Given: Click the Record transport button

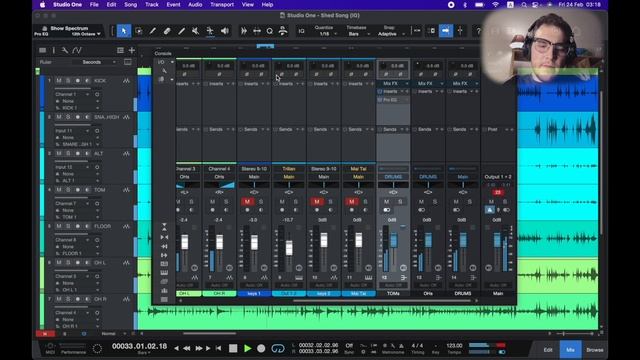Looking at the screenshot, I should point(261,348).
